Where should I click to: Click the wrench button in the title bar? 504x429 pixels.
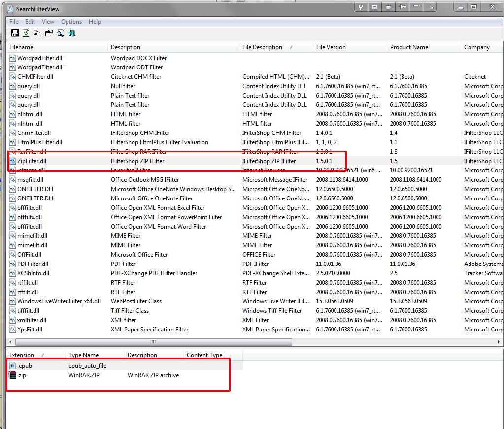coord(361,7)
